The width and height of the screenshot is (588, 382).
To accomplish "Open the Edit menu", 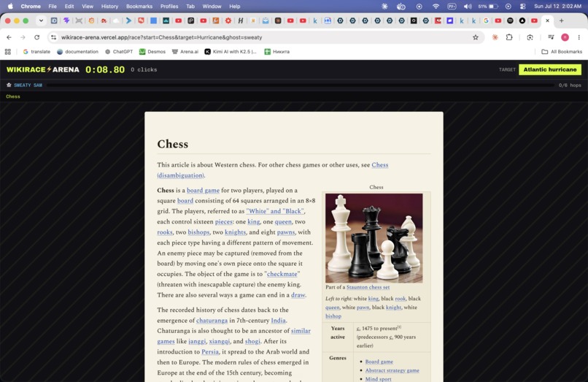I will 69,6.
